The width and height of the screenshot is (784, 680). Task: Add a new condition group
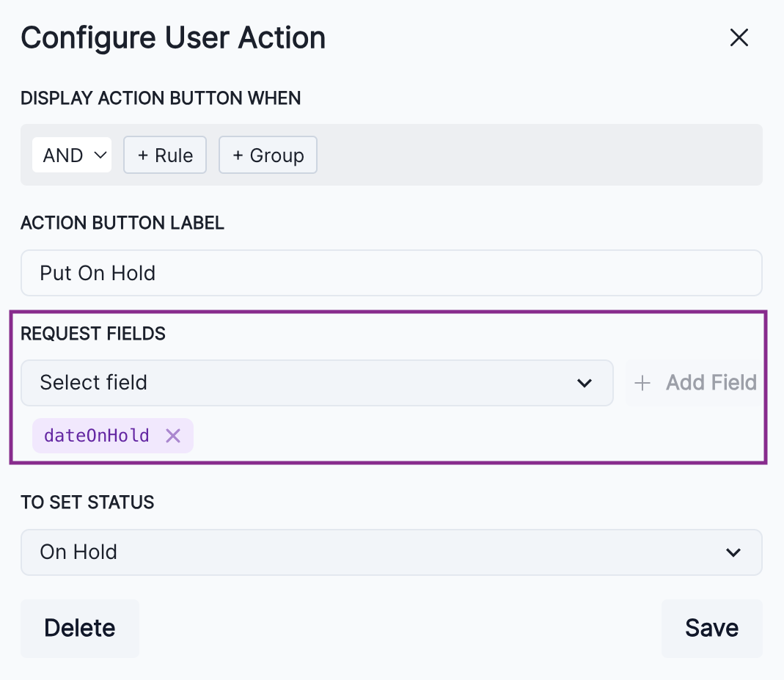tap(268, 155)
